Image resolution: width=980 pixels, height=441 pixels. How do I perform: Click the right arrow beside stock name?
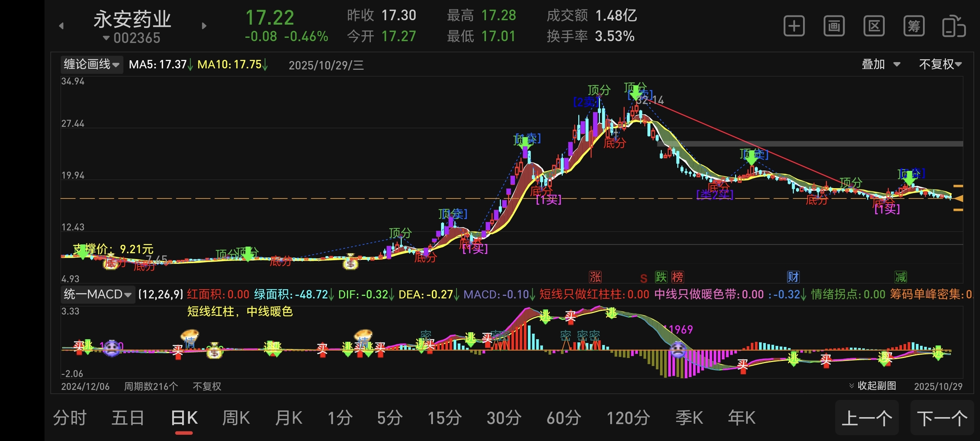coord(204,26)
